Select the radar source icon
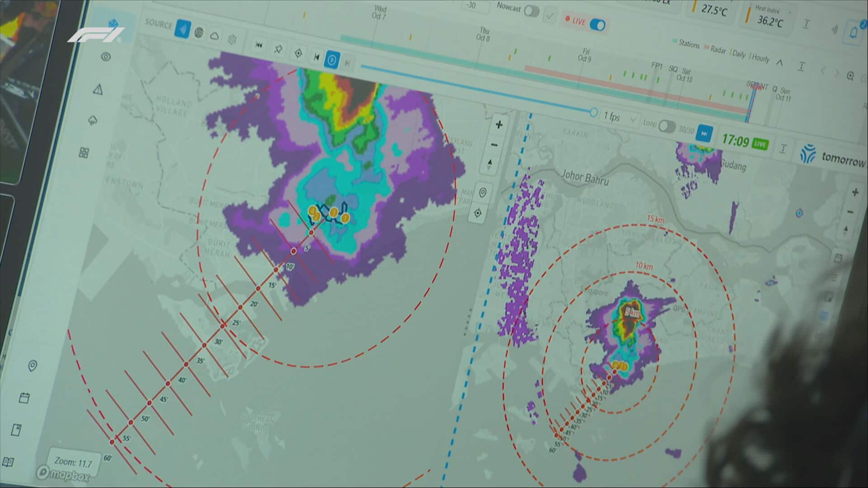 pyautogui.click(x=183, y=29)
